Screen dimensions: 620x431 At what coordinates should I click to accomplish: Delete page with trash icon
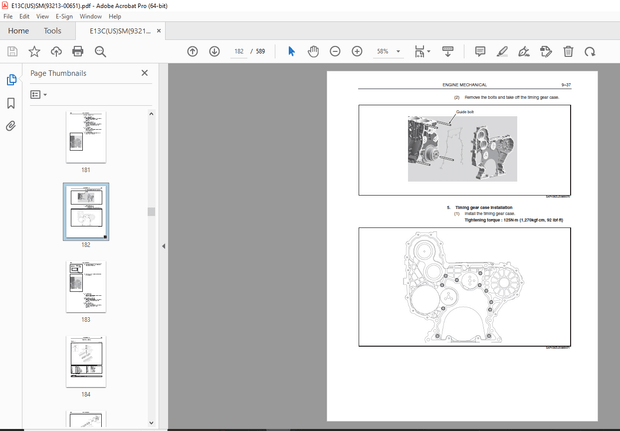568,51
